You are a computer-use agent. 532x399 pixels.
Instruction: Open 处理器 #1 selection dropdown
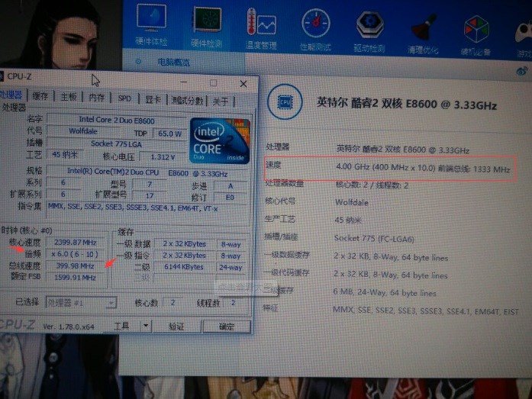click(x=81, y=302)
